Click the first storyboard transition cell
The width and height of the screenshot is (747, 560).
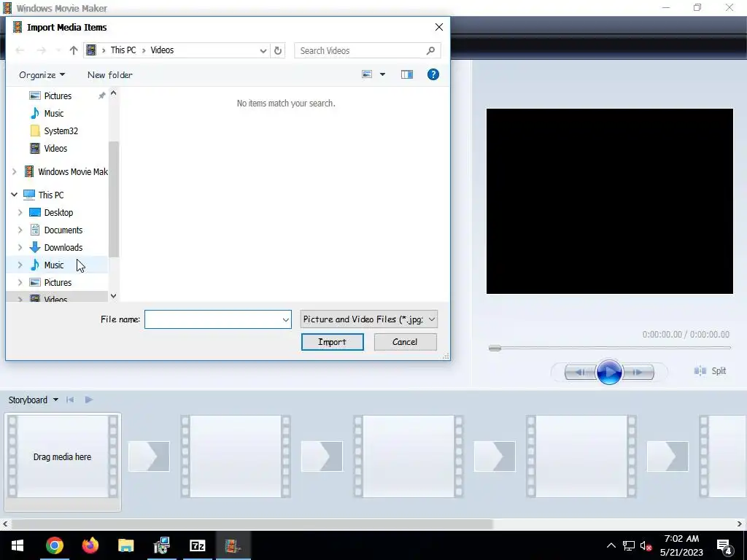[149, 456]
